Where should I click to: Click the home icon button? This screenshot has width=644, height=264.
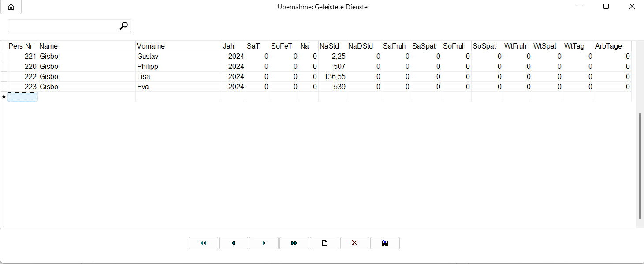tap(11, 7)
